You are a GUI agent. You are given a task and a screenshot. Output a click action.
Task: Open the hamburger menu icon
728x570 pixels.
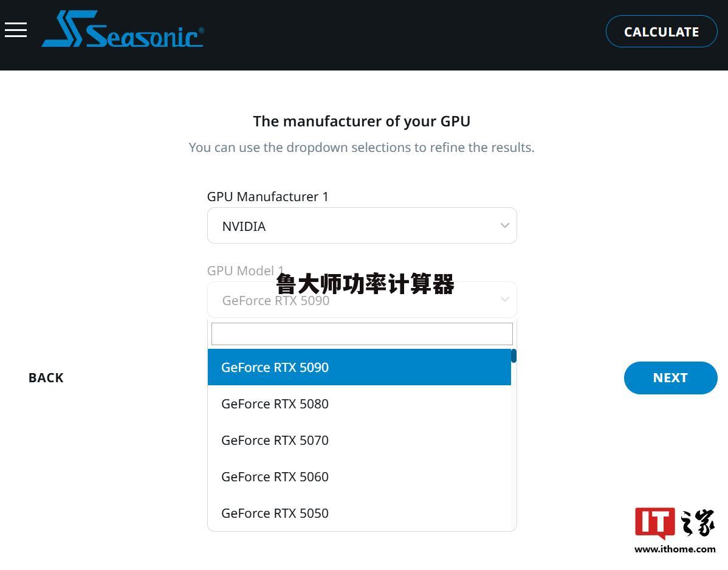(x=16, y=30)
